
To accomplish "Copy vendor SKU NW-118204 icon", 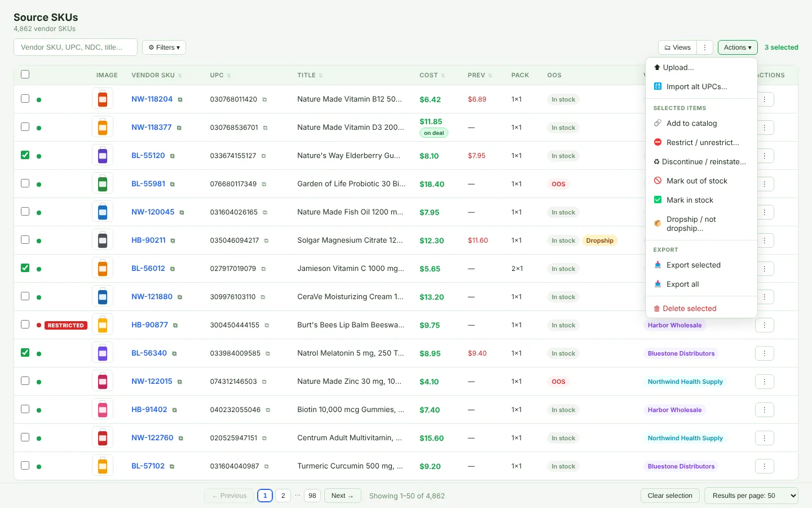I will [180, 99].
